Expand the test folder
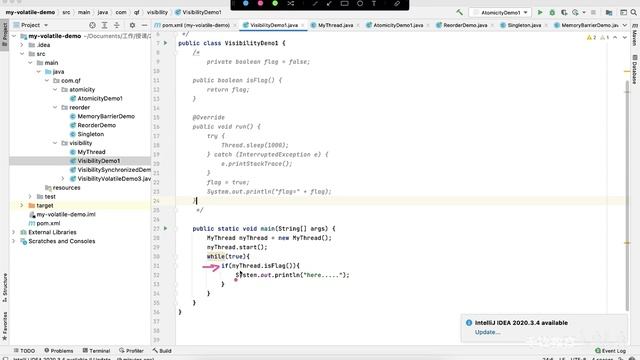This screenshot has width=640, height=360. [x=30, y=196]
